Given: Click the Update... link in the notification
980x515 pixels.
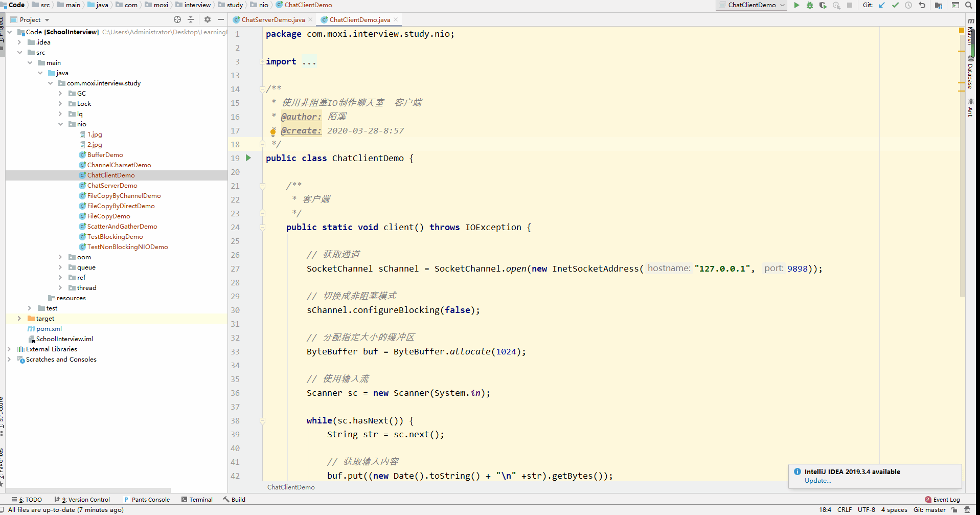Looking at the screenshot, I should point(817,481).
